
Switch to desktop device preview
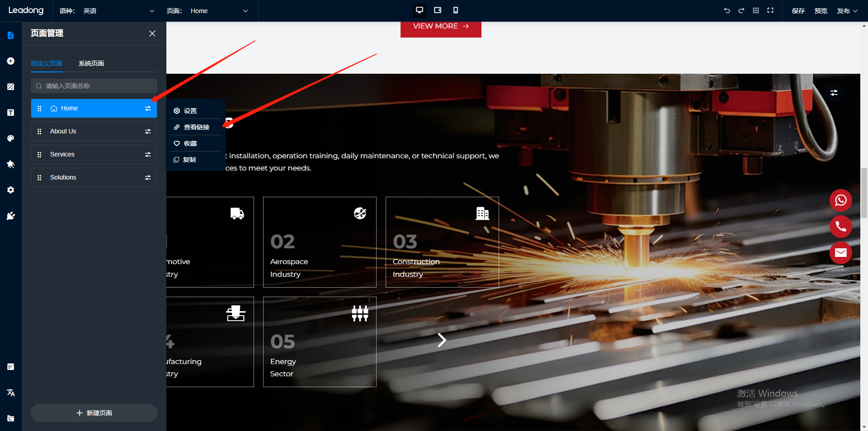tap(420, 10)
